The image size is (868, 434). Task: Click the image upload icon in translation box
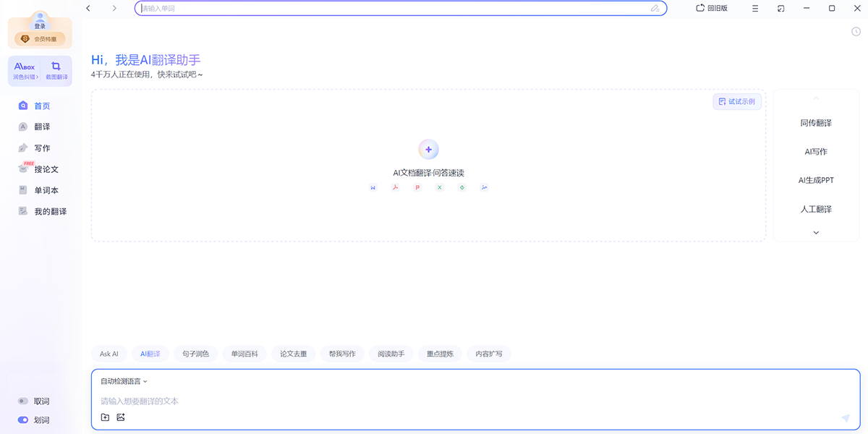coord(121,417)
